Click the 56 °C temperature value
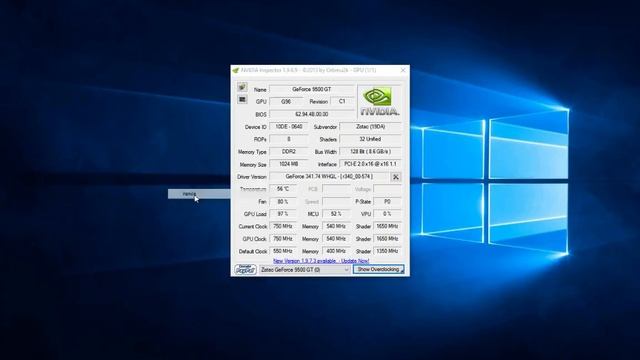 click(282, 189)
